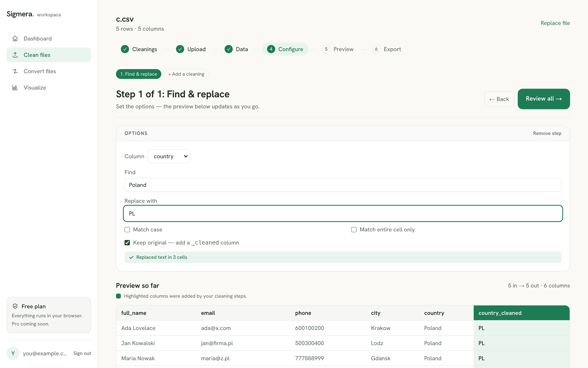Open the Visualize section
588x368 pixels.
click(x=49, y=87)
